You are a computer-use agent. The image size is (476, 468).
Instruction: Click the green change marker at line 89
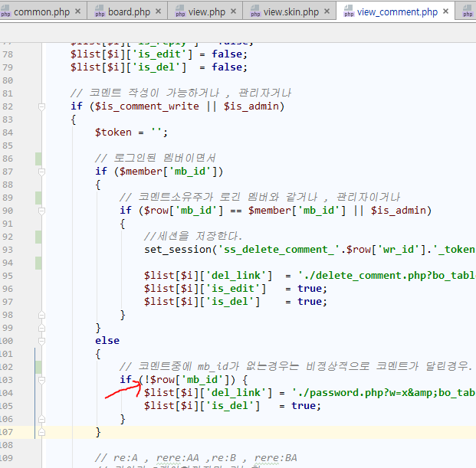coord(38,198)
